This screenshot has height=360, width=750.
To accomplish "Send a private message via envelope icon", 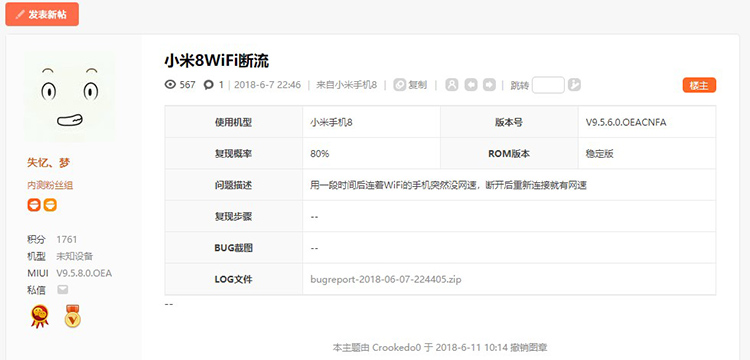I will point(63,290).
